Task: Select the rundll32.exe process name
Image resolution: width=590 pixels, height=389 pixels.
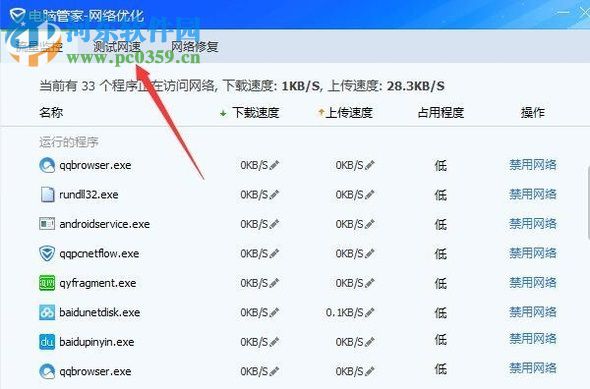Action: click(x=89, y=194)
